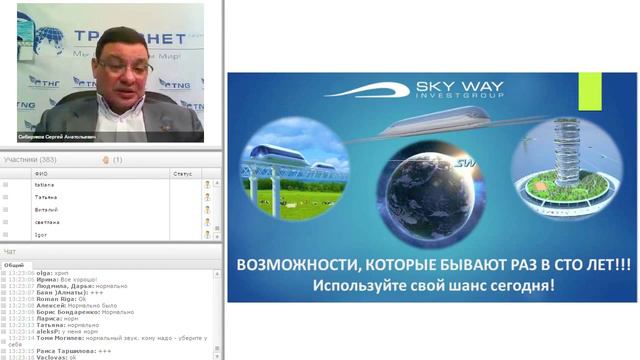Click the Earth globe circle image on slide
Image resolution: width=640 pixels, height=360 pixels.
(431, 194)
